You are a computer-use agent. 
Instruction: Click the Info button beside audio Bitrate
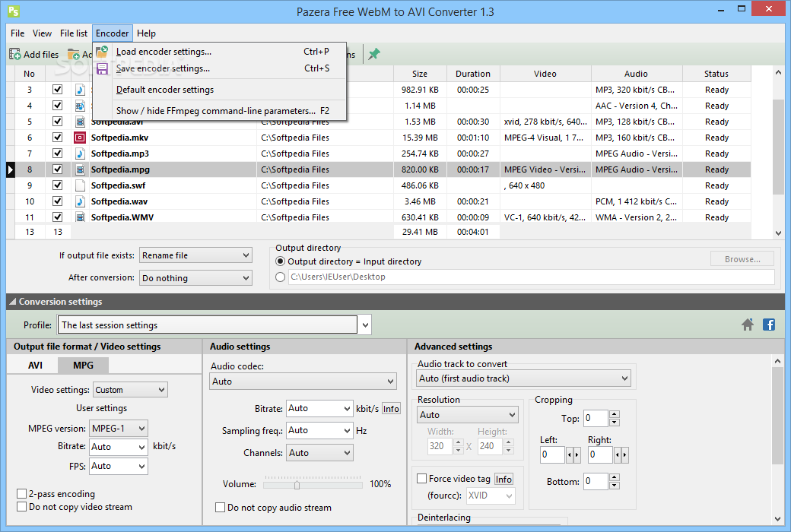coord(391,408)
